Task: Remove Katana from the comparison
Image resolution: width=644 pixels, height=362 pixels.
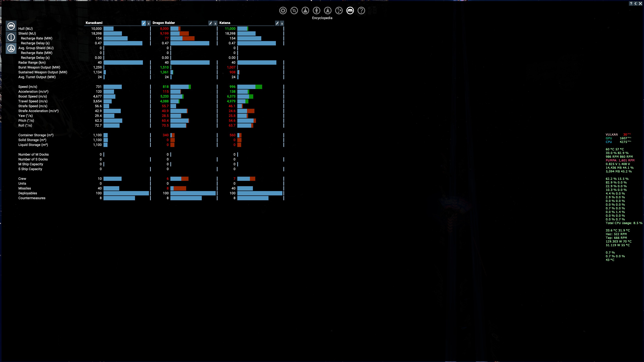Action: point(282,23)
